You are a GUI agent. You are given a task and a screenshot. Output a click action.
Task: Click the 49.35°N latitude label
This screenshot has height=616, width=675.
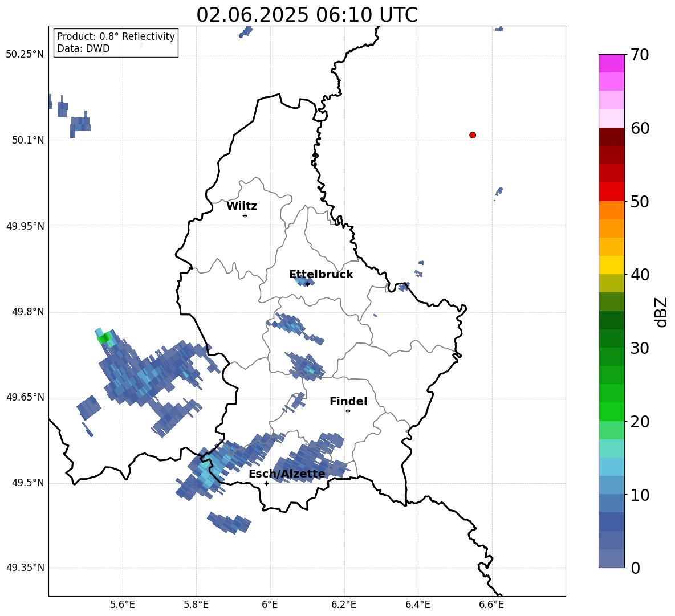[25, 568]
